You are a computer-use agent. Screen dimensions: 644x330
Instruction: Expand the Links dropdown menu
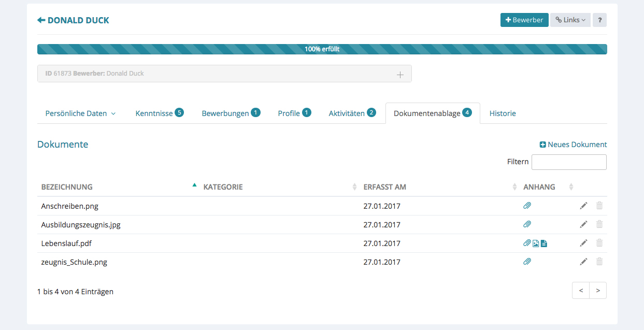point(570,20)
